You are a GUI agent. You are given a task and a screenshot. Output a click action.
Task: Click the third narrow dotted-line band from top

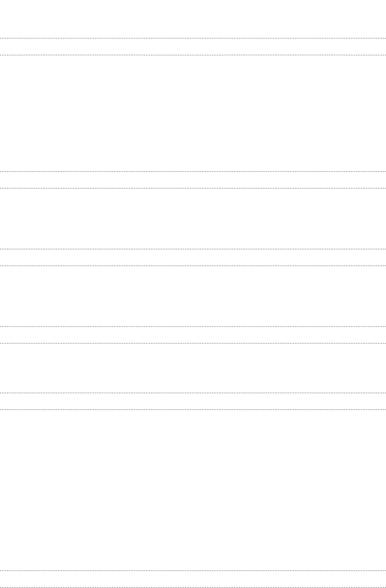193,257
